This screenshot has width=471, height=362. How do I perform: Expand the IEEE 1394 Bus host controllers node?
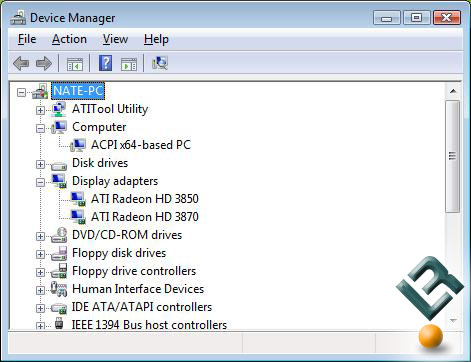[x=40, y=326]
